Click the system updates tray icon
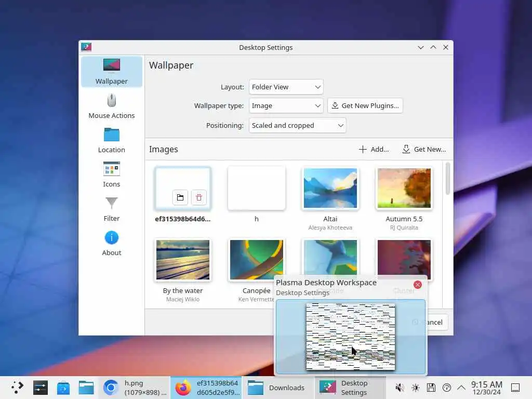532x399 pixels. [447, 388]
